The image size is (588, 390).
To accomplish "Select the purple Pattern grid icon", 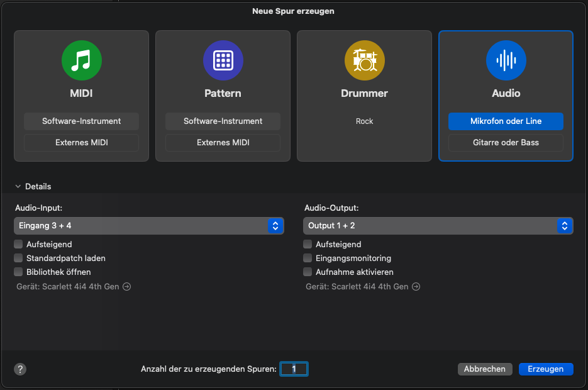I will coord(223,60).
